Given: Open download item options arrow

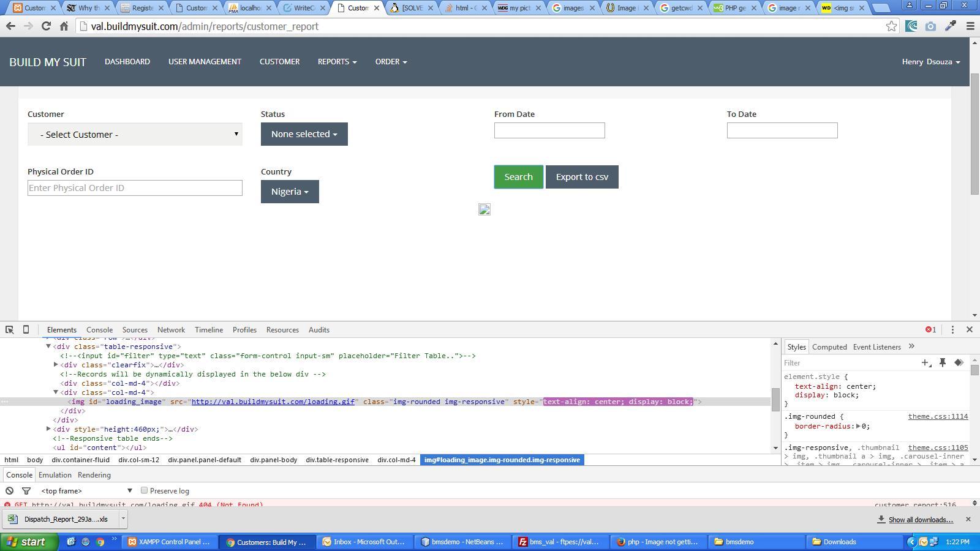Looking at the screenshot, I should [123, 519].
